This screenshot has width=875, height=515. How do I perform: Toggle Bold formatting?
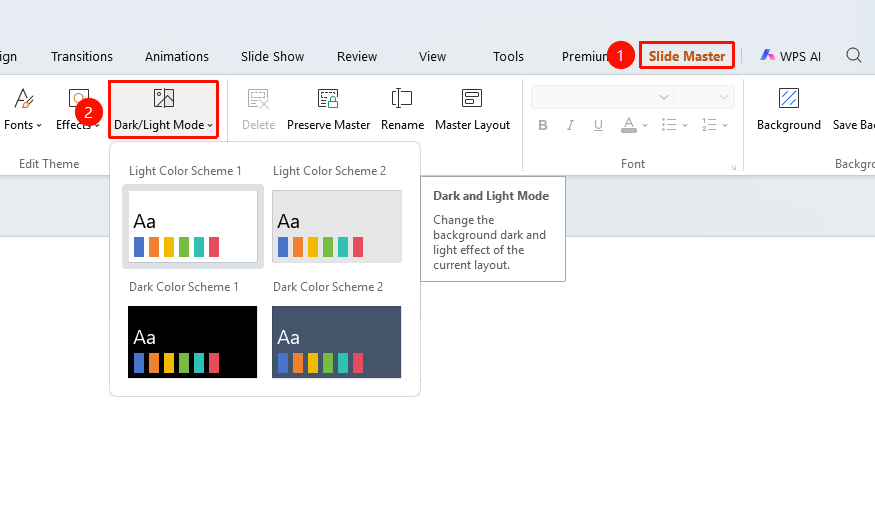pos(542,126)
